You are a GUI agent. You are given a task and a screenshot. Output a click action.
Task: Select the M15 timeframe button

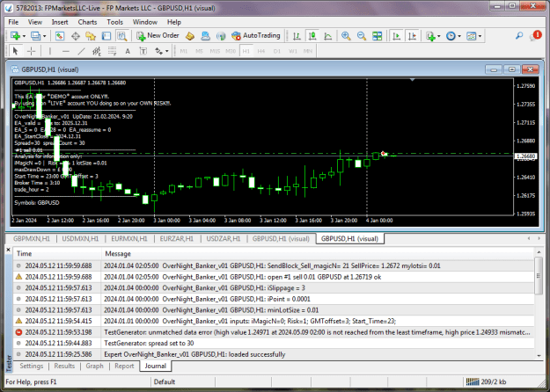215,51
